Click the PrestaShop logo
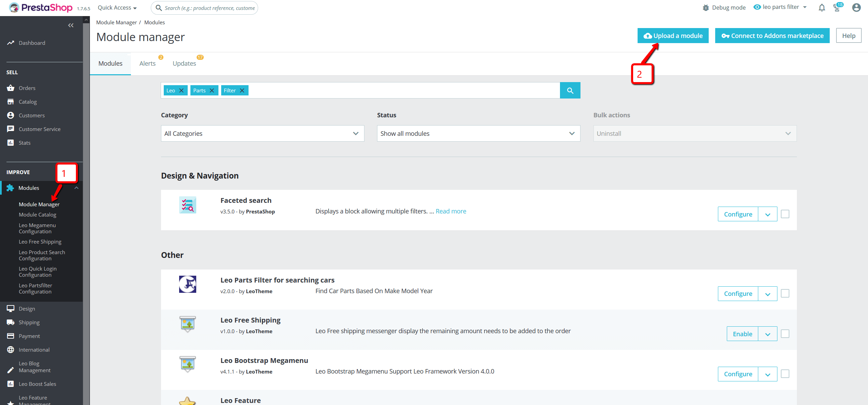868x405 pixels. point(41,8)
